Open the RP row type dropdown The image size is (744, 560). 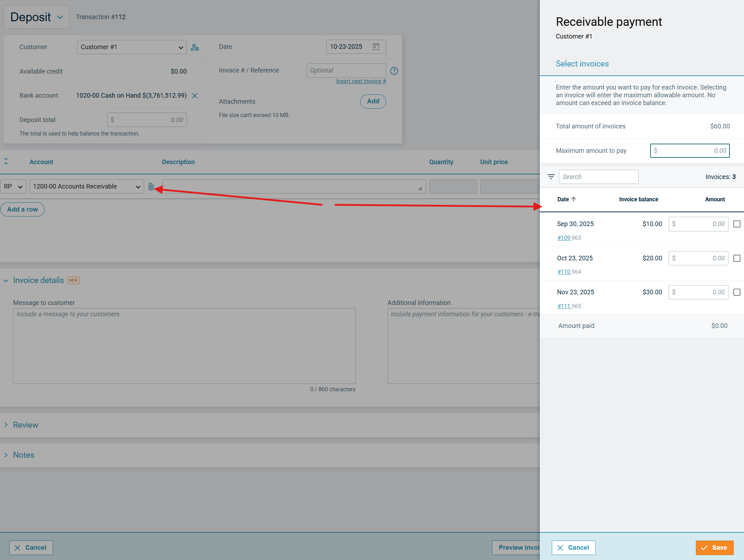tap(13, 186)
